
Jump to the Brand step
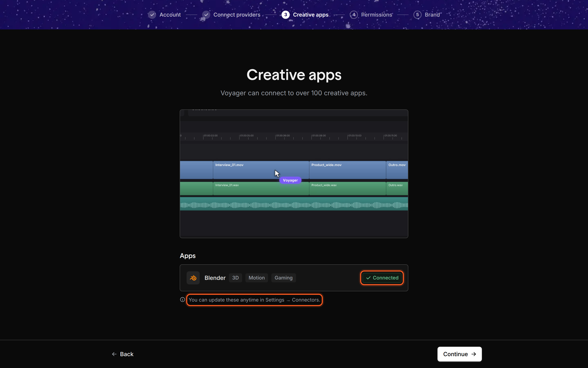pyautogui.click(x=432, y=15)
